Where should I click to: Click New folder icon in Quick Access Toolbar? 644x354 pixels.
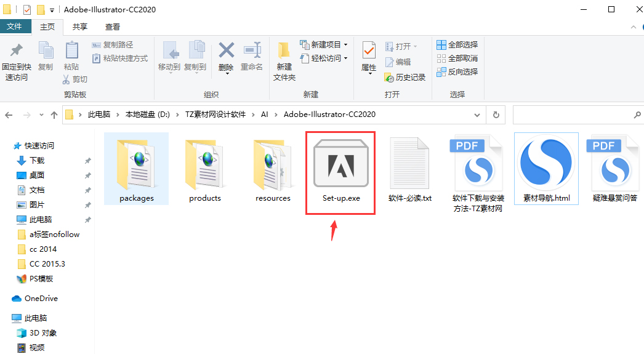tap(40, 9)
